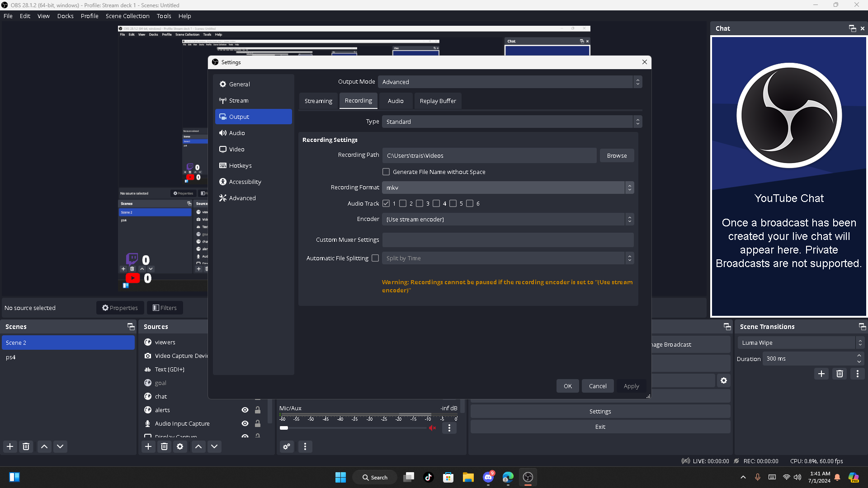
Task: Open Mic/Aux three-dot options menu
Action: click(449, 428)
